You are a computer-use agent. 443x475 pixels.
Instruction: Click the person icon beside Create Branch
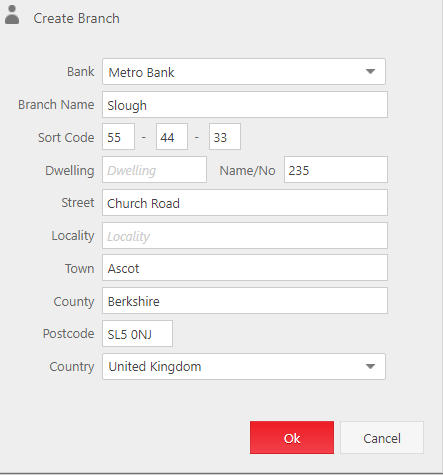tap(12, 15)
